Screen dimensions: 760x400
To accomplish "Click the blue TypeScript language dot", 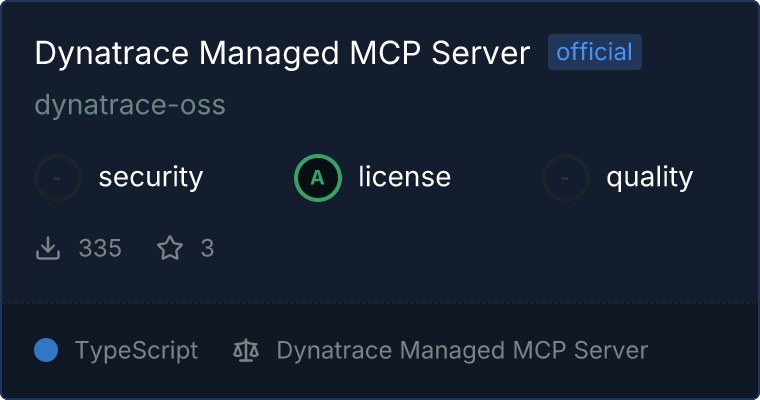I will pos(46,350).
